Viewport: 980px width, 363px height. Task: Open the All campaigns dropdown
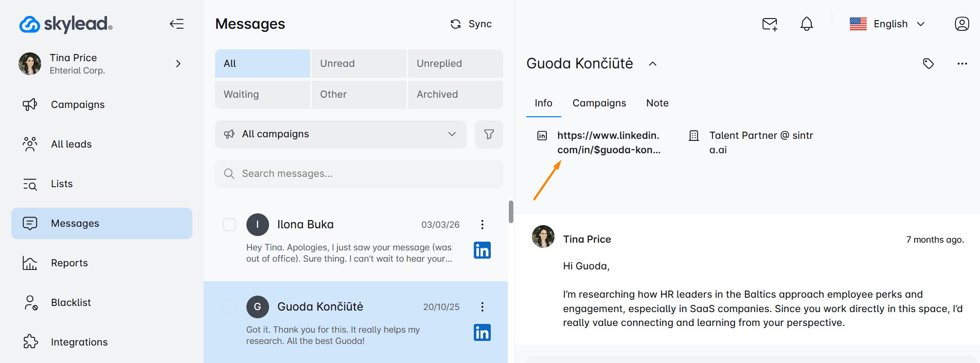coord(341,134)
